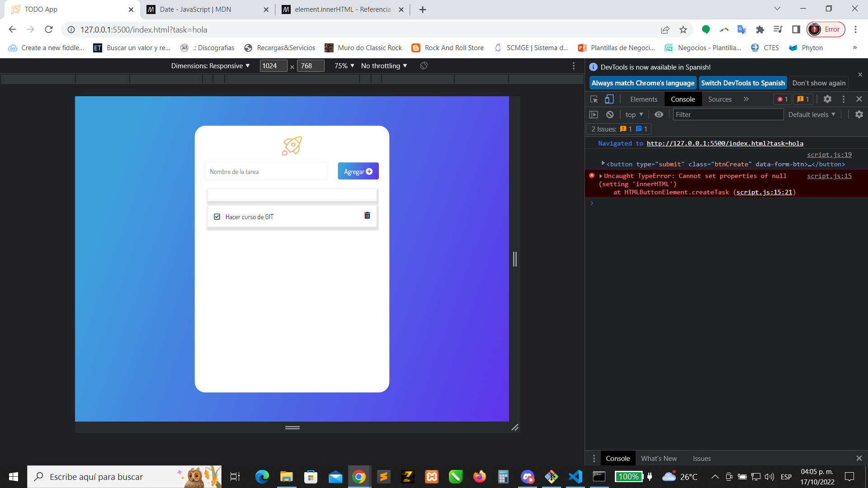Click the rocket logo in the TODO card

[292, 146]
